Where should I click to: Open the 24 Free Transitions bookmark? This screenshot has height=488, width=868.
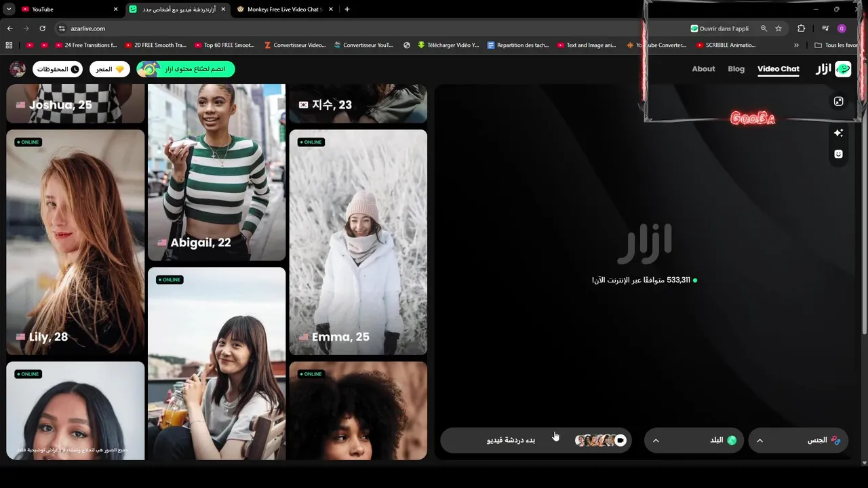tap(85, 45)
